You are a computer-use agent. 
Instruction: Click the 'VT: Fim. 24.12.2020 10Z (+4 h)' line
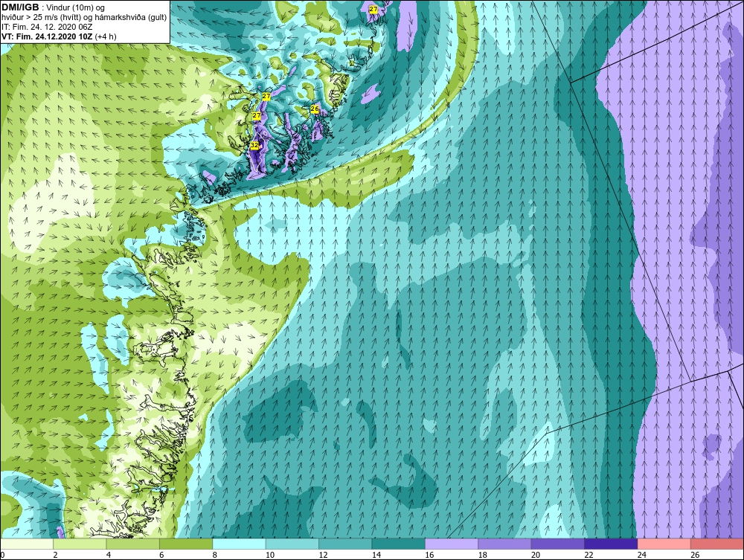(59, 36)
